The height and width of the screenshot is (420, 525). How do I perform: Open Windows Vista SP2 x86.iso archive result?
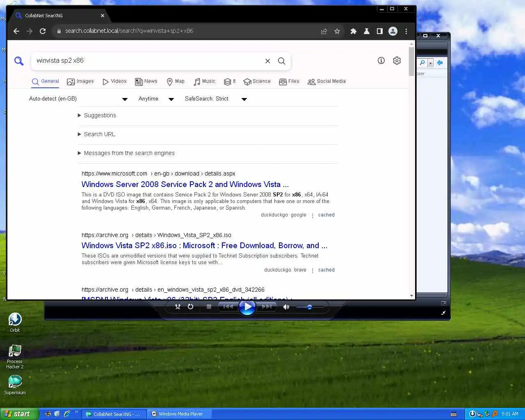click(x=204, y=246)
